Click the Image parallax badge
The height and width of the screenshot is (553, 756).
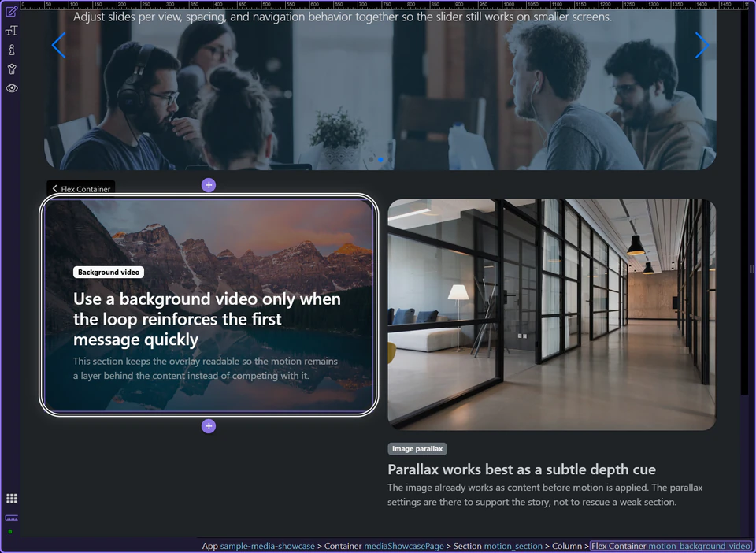417,449
